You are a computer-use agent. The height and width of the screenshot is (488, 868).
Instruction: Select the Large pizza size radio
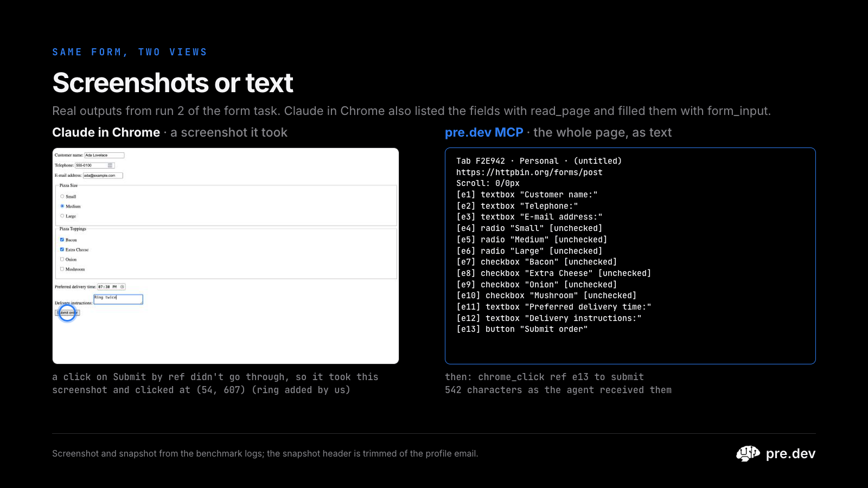pos(62,216)
